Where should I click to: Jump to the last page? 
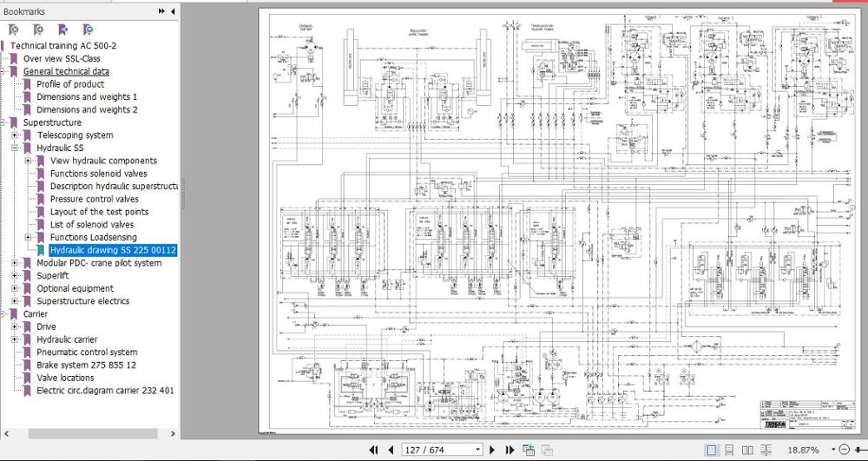510,450
